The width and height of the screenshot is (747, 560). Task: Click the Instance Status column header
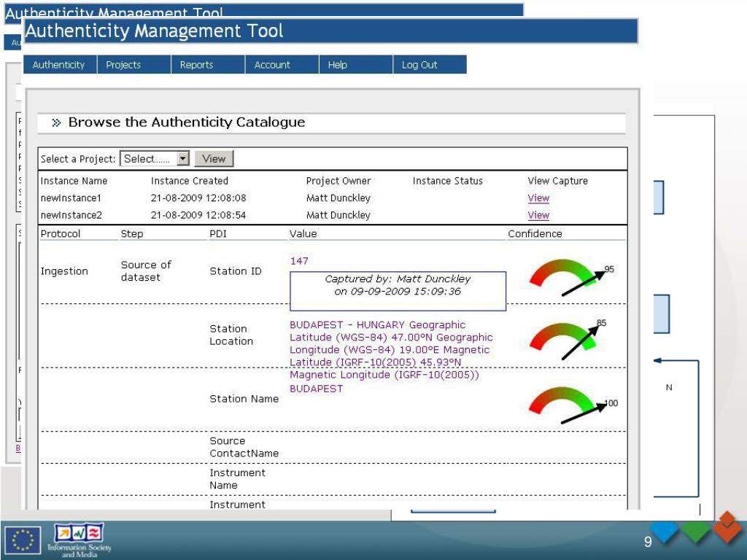point(447,181)
